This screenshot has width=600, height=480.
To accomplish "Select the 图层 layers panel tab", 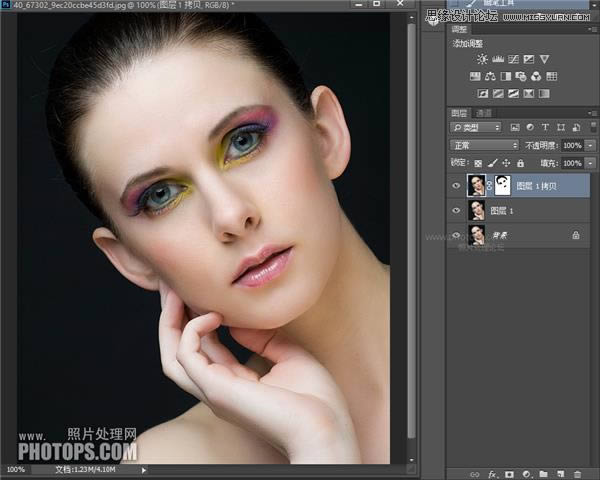I will pos(459,113).
